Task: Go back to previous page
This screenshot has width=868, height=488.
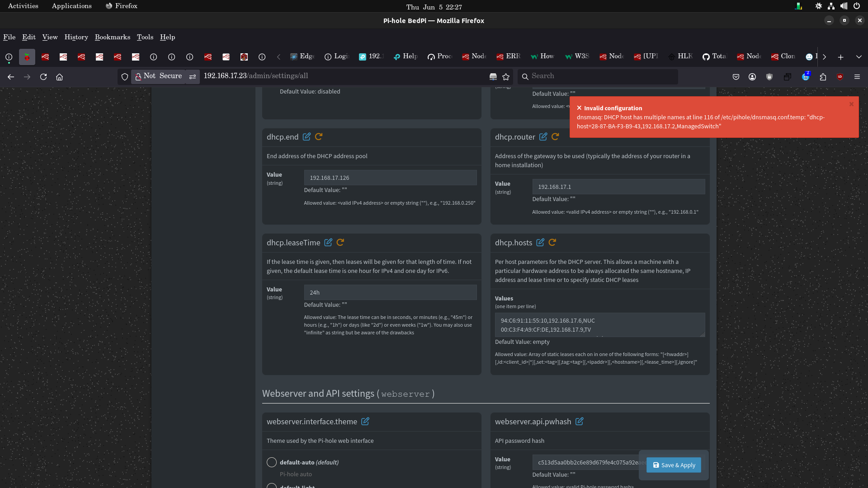Action: 11,77
